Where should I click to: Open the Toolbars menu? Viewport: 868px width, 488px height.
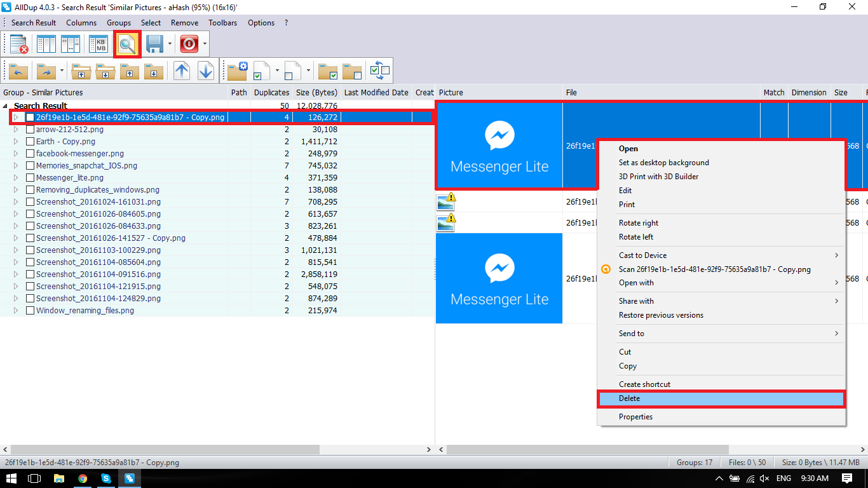coord(223,23)
